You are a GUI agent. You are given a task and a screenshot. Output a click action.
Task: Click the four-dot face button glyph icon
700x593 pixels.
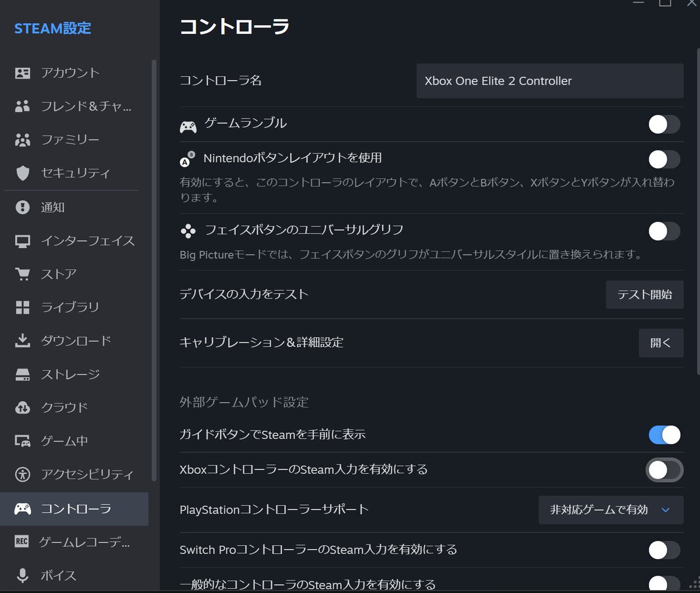tap(188, 231)
